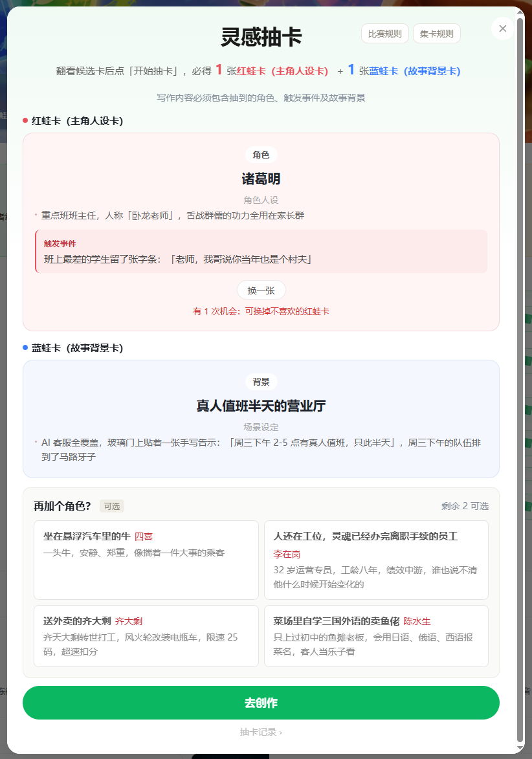Click the 角色人设 label
The image size is (532, 759).
(261, 200)
